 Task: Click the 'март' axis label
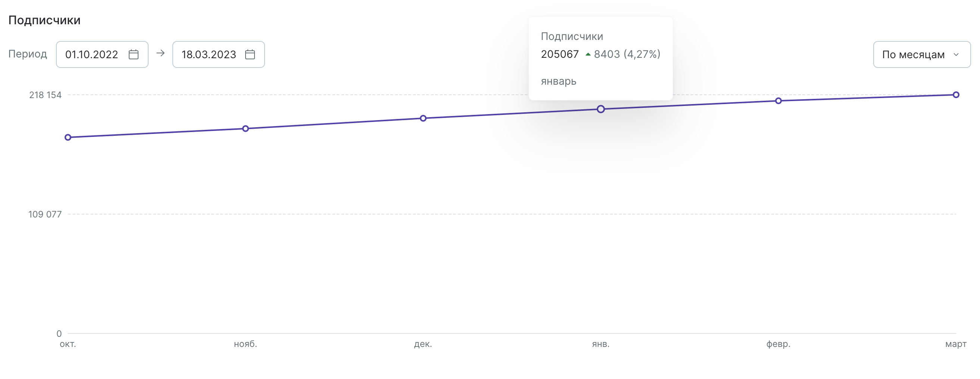coord(956,344)
